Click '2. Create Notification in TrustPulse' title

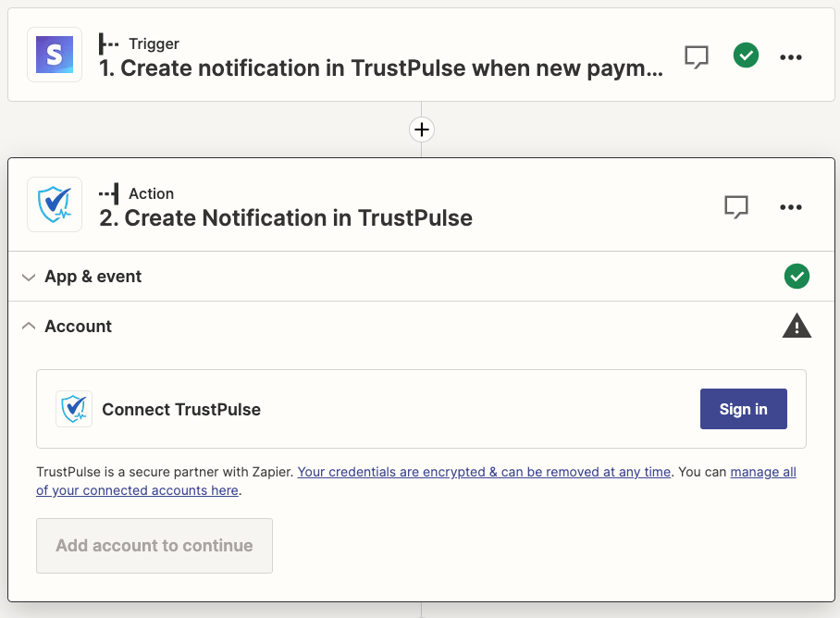(286, 218)
